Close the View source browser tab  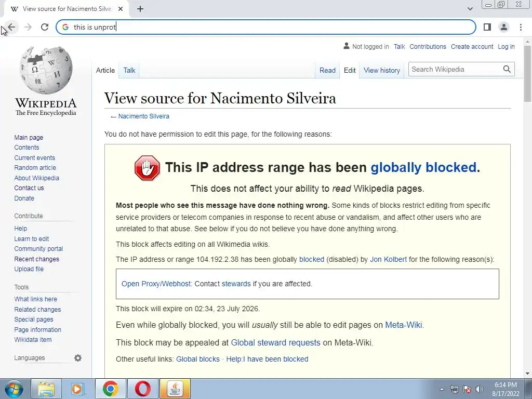click(121, 9)
